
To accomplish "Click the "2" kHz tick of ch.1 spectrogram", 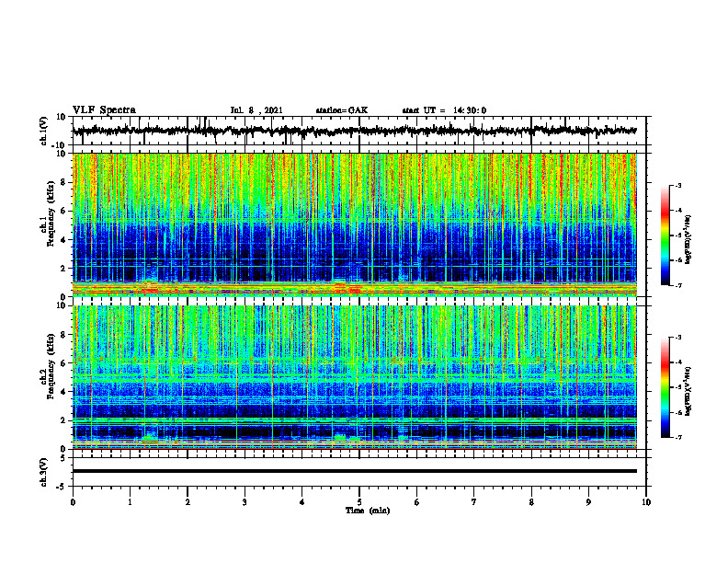I will coord(63,268).
